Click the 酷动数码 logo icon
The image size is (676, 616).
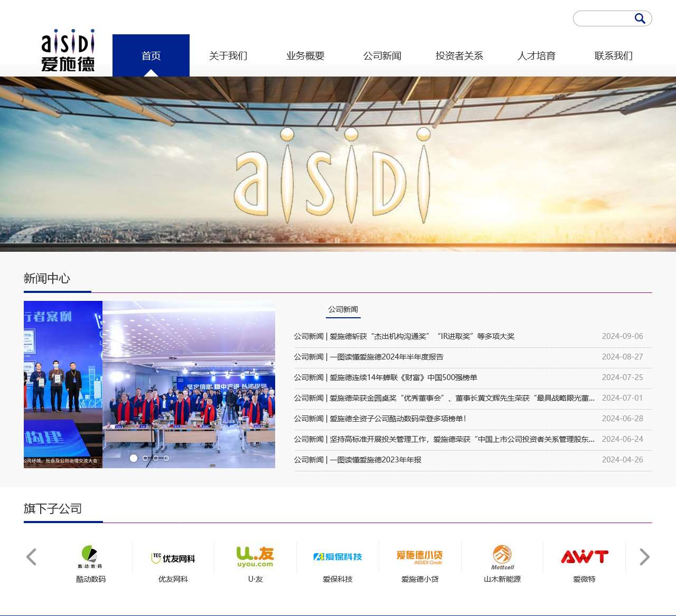90,557
